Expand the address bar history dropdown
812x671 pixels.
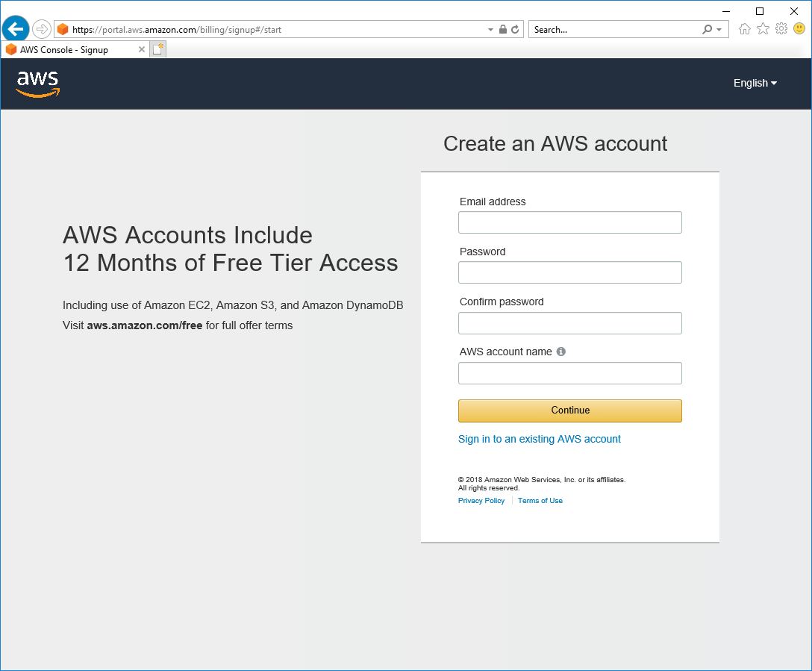490,30
